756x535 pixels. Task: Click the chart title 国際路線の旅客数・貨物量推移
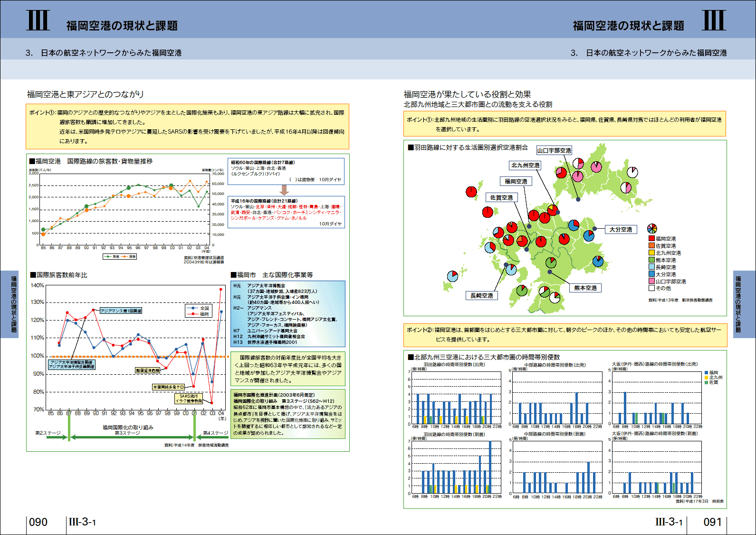click(x=110, y=161)
